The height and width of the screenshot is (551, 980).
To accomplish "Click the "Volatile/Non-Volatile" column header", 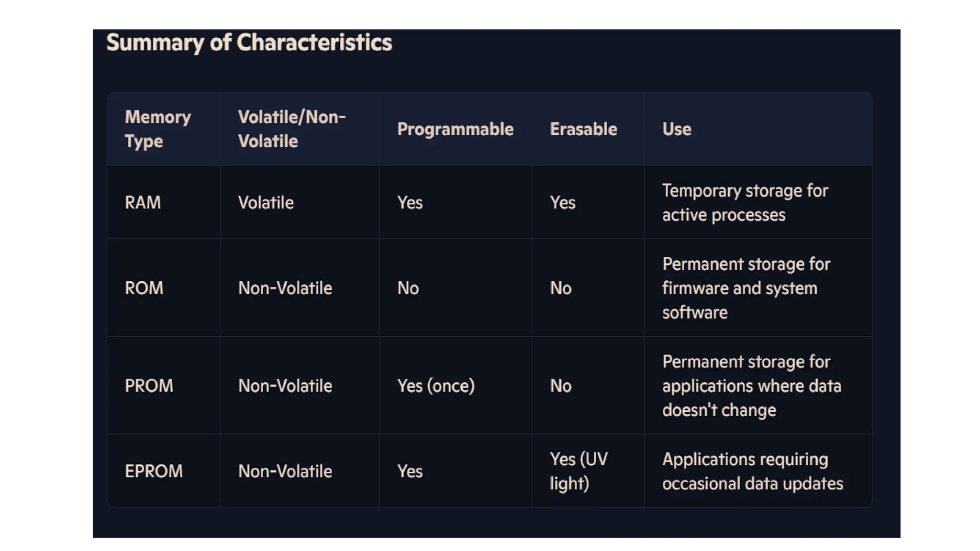I will (x=291, y=129).
